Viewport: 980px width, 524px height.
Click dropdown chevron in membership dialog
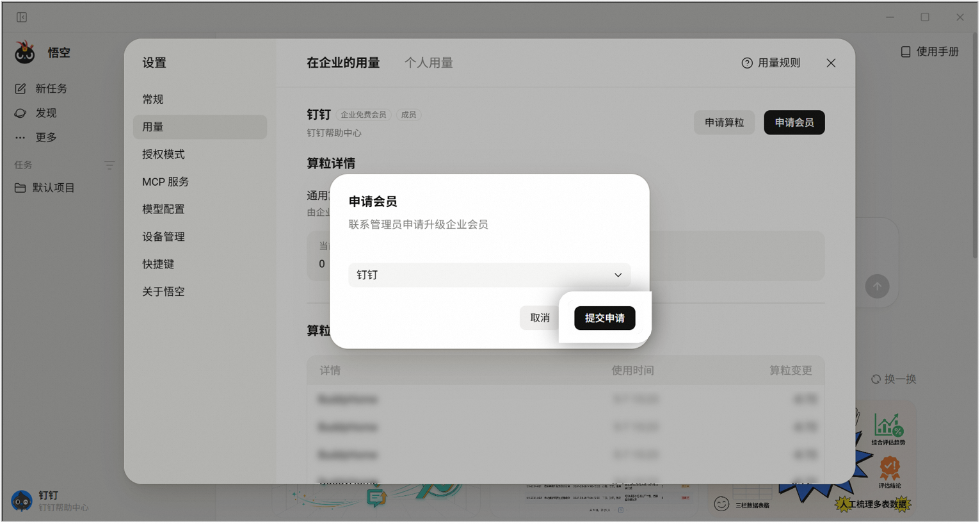coord(618,275)
